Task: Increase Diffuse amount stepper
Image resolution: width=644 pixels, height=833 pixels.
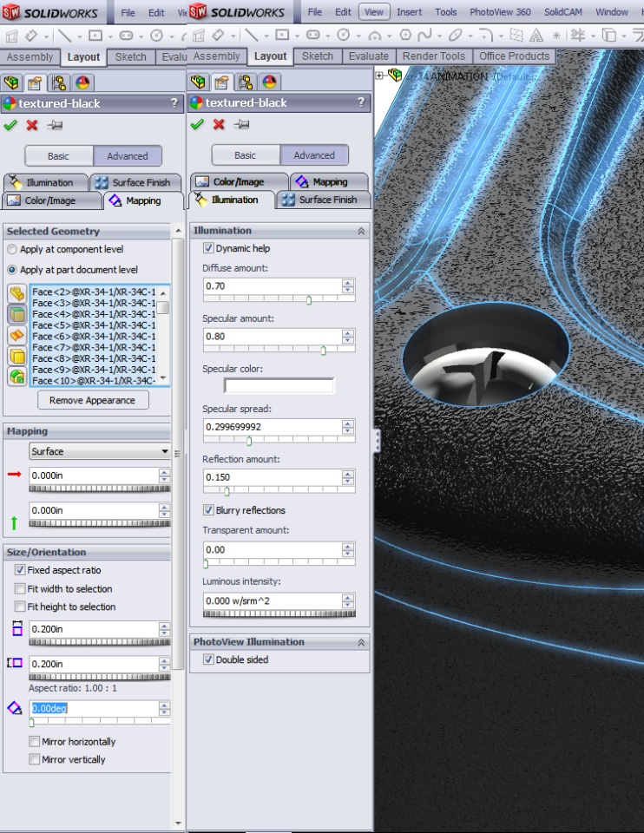Action: coord(348,283)
